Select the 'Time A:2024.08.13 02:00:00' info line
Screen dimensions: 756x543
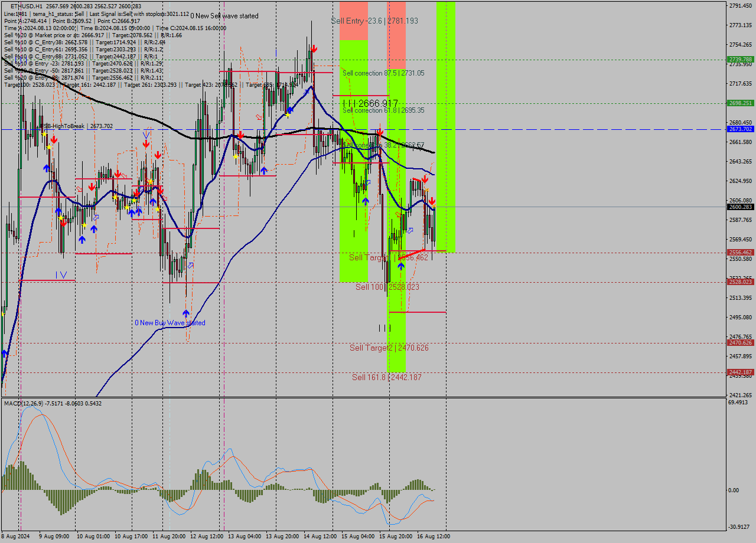115,28
